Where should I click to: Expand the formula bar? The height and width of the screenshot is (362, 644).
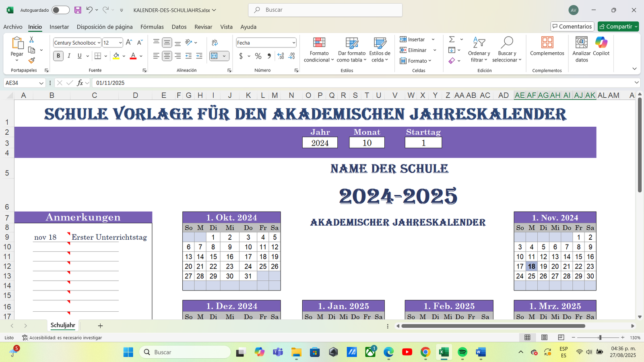[x=636, y=82]
